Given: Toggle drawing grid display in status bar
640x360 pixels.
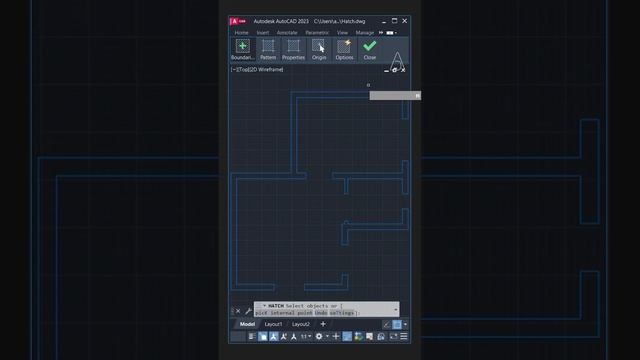Looking at the screenshot, I should pyautogui.click(x=397, y=324).
